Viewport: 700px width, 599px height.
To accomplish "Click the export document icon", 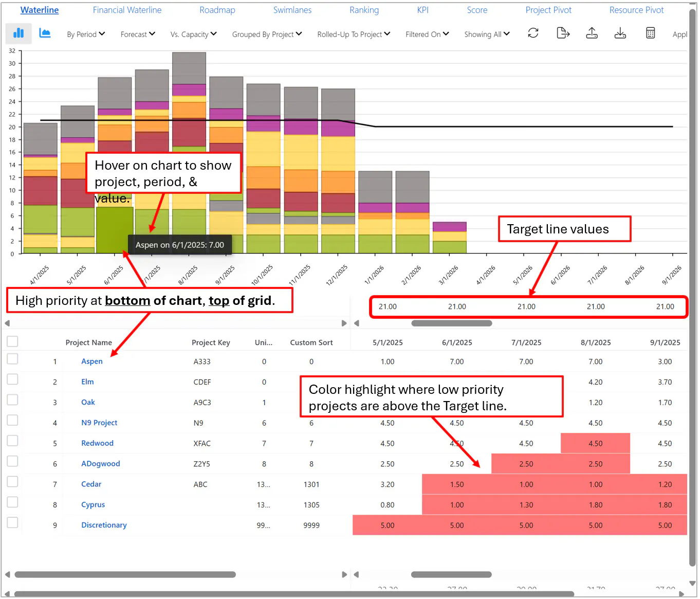I will point(563,33).
